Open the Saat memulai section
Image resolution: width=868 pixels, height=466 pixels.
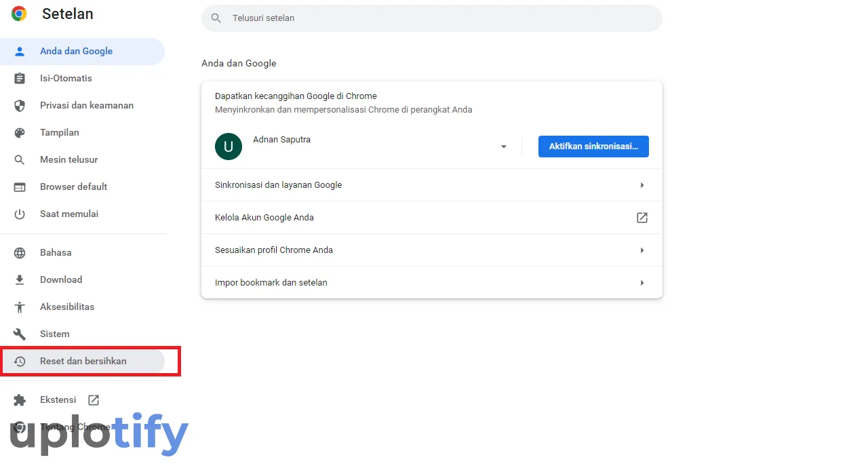click(82, 214)
